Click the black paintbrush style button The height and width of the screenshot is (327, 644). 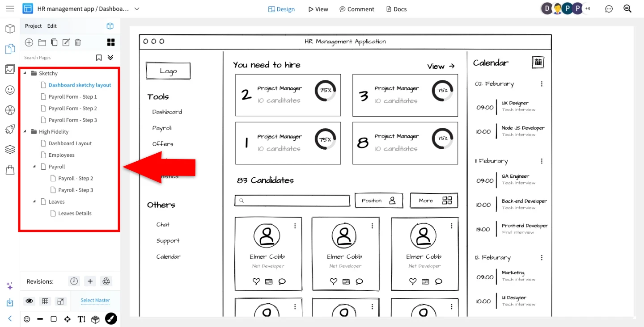(x=111, y=319)
